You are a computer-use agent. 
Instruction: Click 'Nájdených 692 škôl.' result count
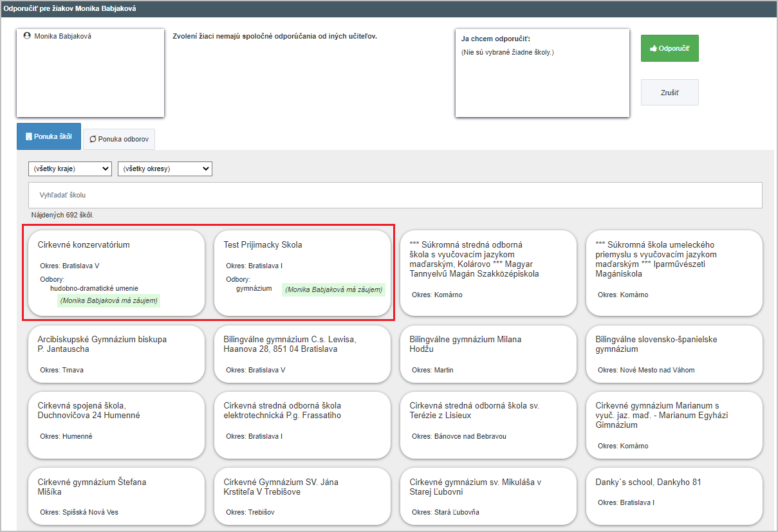click(x=62, y=215)
